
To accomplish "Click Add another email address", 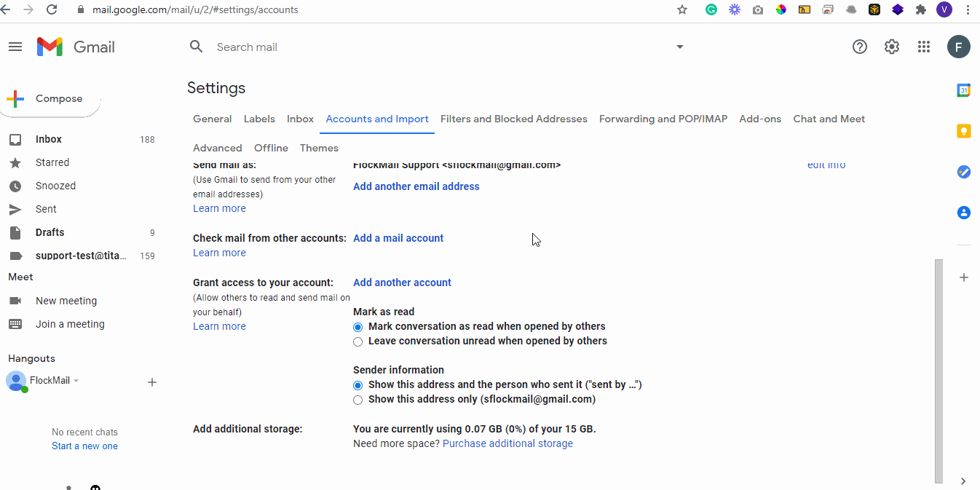I will (416, 186).
